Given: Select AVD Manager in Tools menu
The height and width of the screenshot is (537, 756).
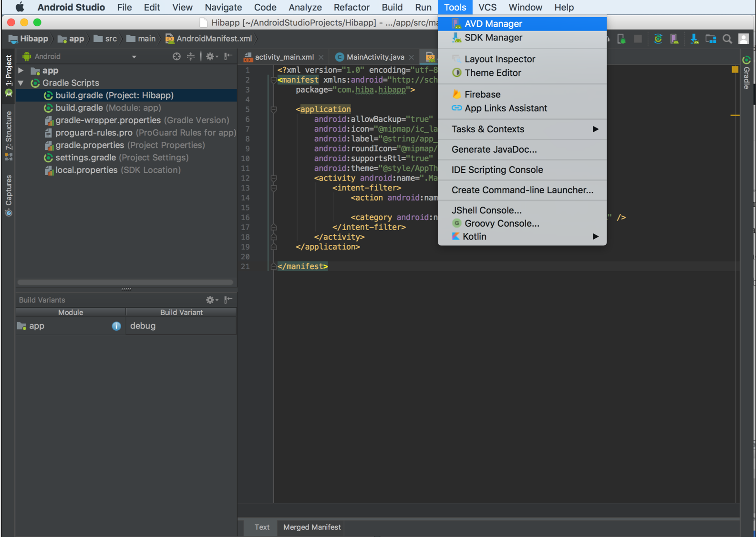Looking at the screenshot, I should [x=522, y=24].
